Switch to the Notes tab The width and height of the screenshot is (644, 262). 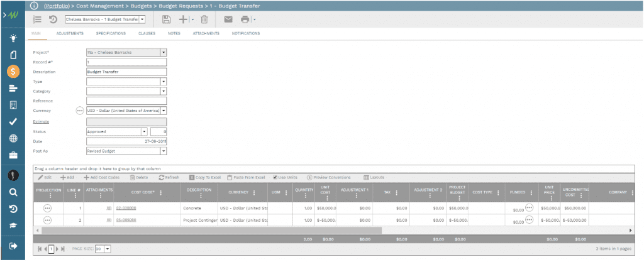[x=174, y=34]
